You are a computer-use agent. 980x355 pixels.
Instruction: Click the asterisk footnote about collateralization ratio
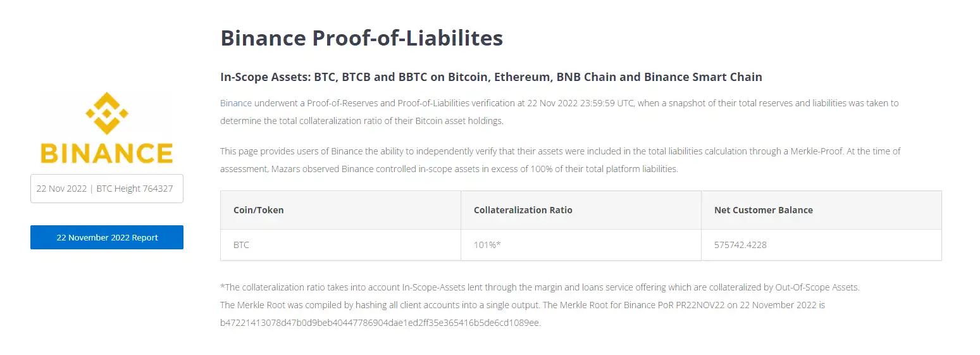(x=540, y=287)
